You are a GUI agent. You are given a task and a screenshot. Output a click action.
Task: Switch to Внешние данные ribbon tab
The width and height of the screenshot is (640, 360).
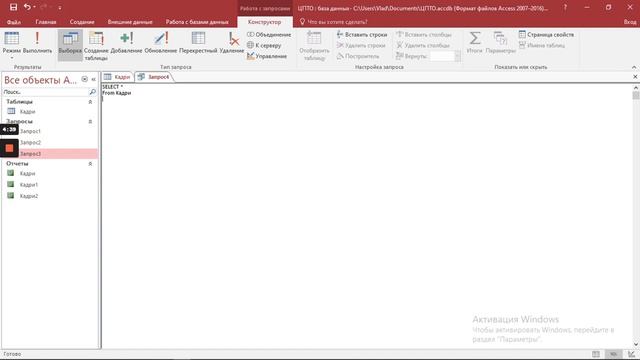pos(130,22)
